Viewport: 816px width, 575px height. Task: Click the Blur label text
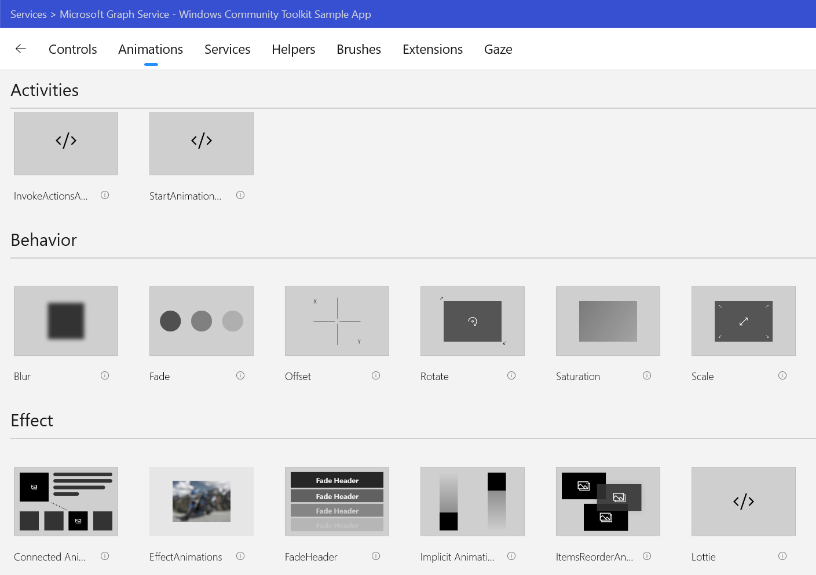pos(22,376)
